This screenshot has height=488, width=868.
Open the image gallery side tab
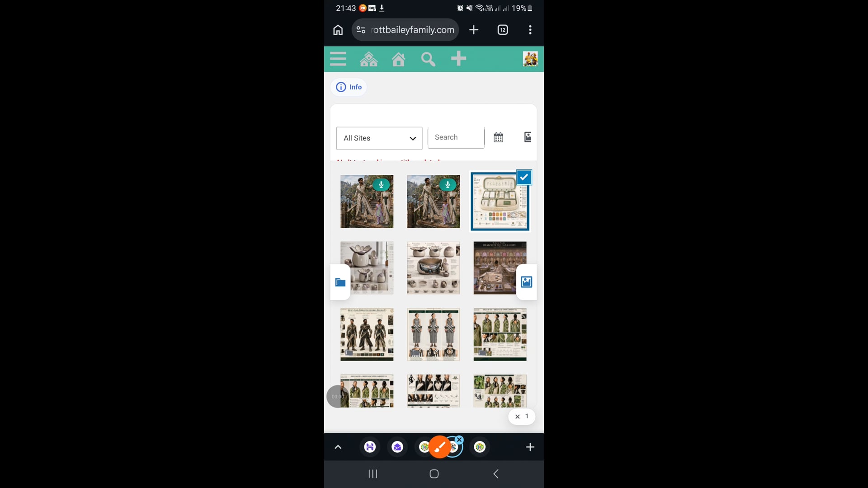pyautogui.click(x=526, y=282)
